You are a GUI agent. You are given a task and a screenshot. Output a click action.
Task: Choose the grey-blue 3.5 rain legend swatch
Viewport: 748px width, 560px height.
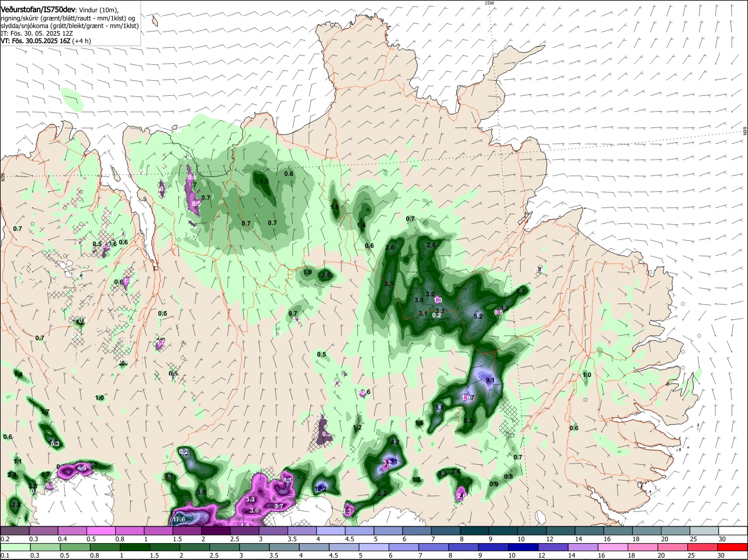tap(283, 547)
